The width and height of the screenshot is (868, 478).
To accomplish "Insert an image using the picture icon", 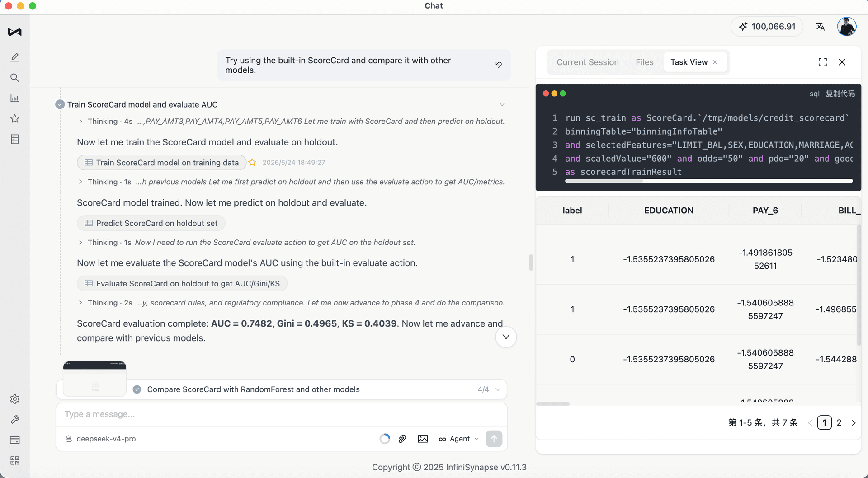I will 423,439.
